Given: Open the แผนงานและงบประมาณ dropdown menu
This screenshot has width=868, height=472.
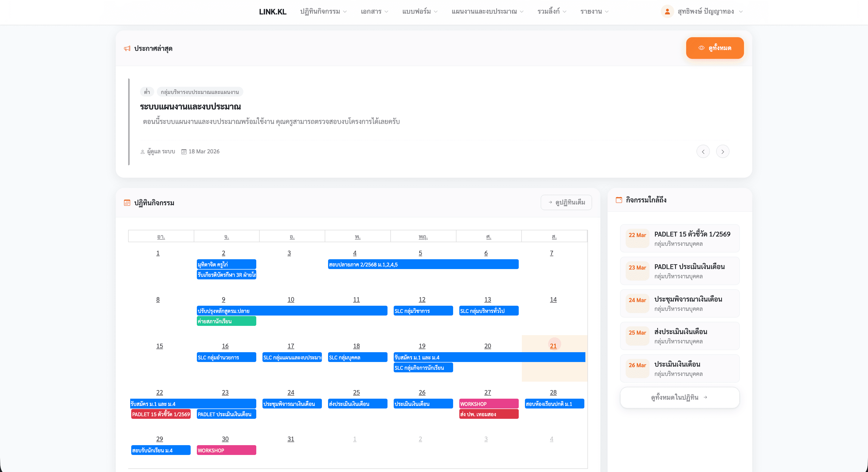Looking at the screenshot, I should click(487, 11).
